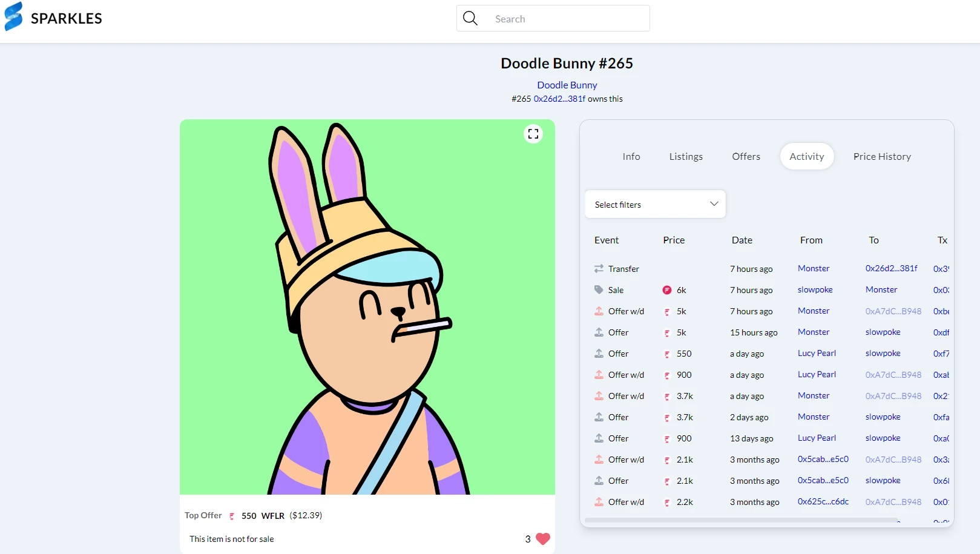Click slowpoke in Sale row From column
This screenshot has height=554, width=980.
tap(815, 289)
